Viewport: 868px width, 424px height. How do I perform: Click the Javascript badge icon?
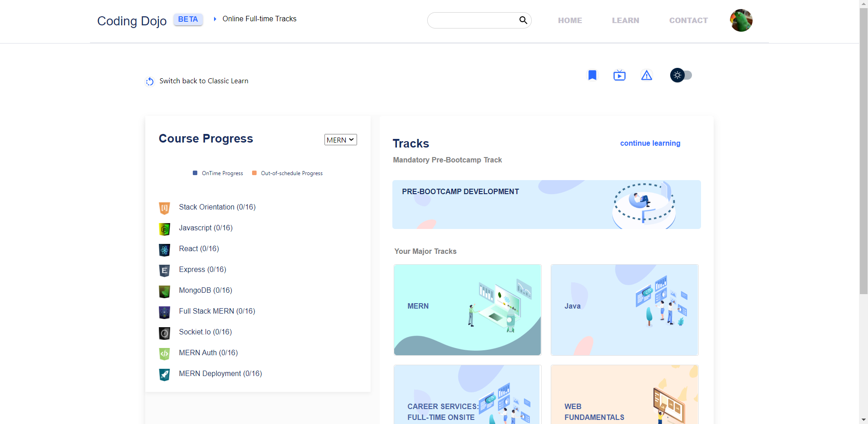pos(164,229)
